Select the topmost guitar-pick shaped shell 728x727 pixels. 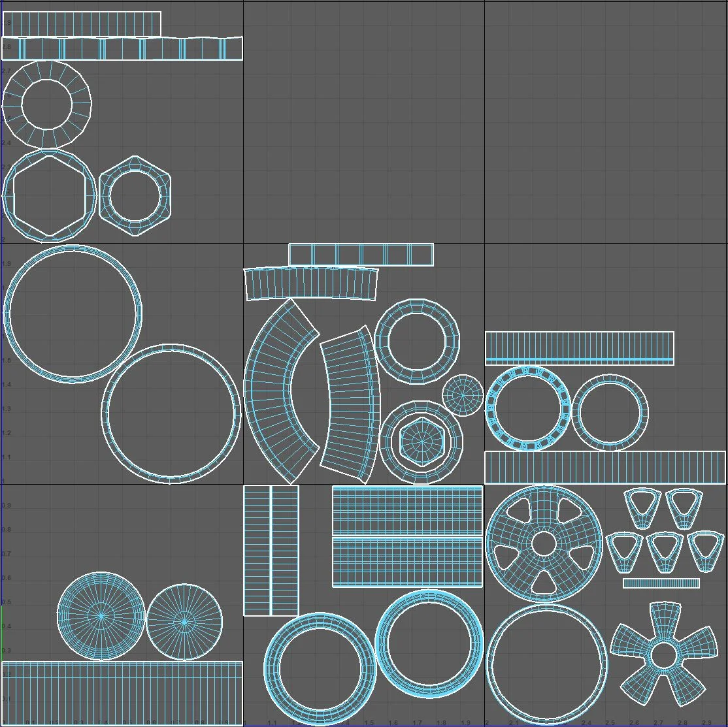coord(640,508)
